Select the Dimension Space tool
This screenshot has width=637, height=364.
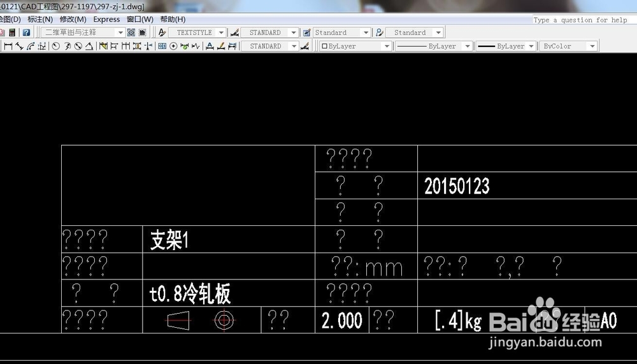point(137,46)
